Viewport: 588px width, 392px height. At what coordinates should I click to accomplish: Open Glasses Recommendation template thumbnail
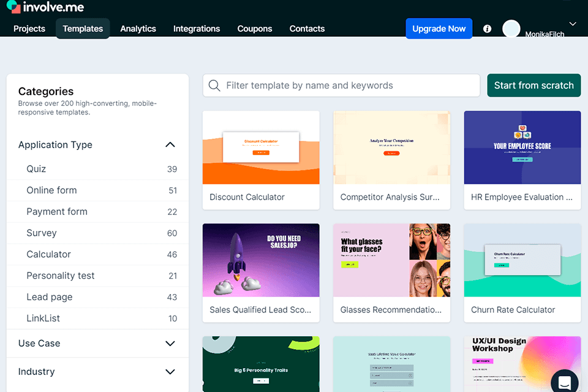[392, 260]
